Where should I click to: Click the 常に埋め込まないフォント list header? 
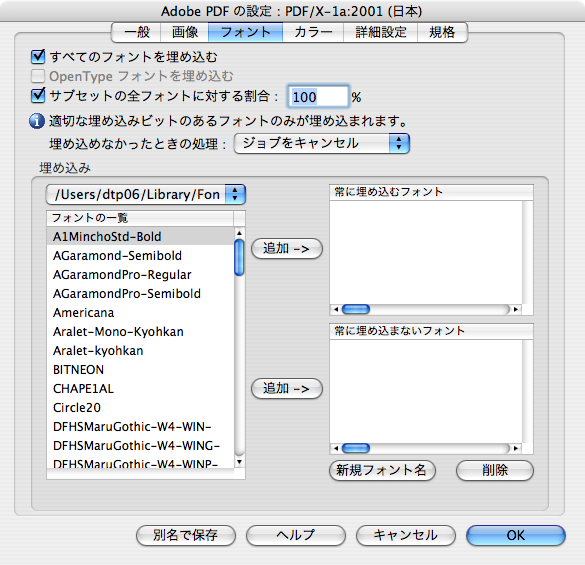pos(431,331)
